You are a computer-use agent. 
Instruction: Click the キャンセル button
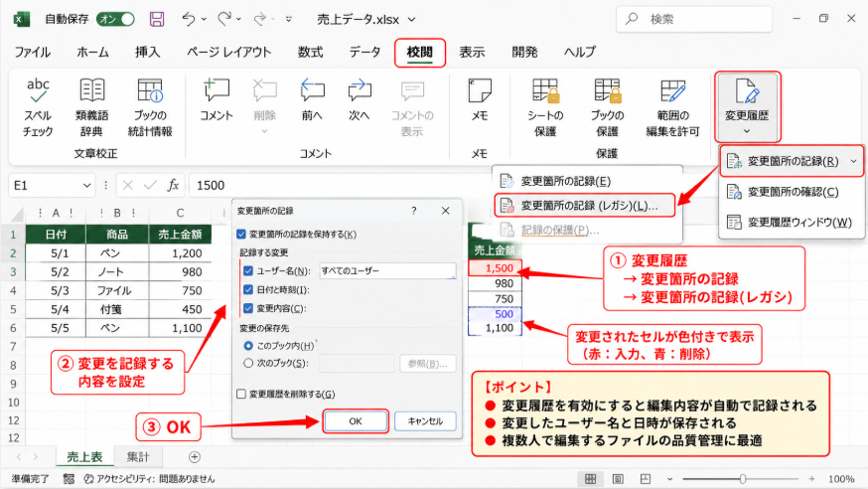coord(425,421)
